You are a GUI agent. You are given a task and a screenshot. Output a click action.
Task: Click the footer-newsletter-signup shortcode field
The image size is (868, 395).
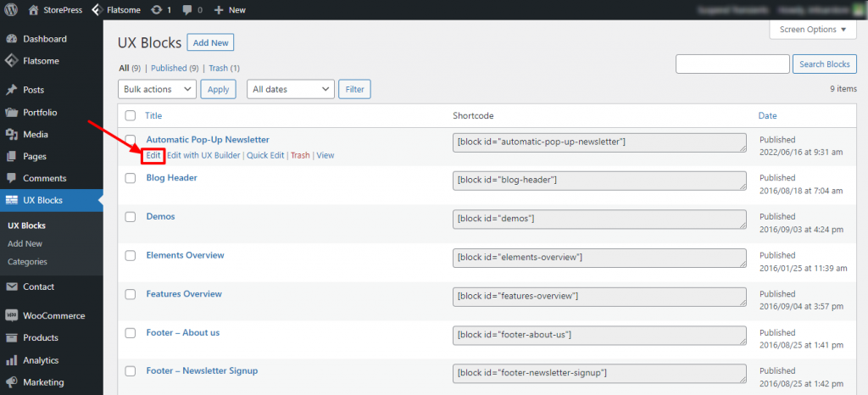point(599,374)
